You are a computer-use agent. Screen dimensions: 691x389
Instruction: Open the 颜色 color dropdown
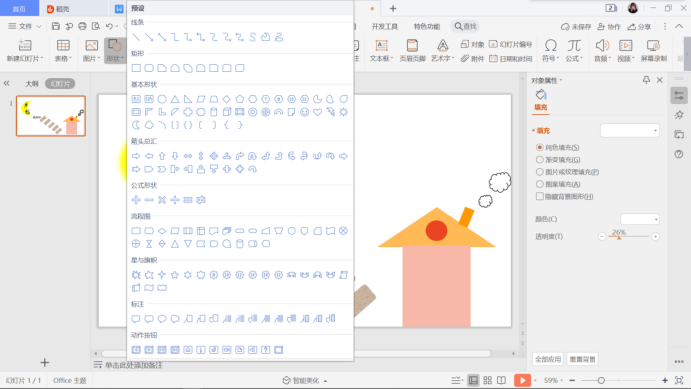(x=640, y=219)
